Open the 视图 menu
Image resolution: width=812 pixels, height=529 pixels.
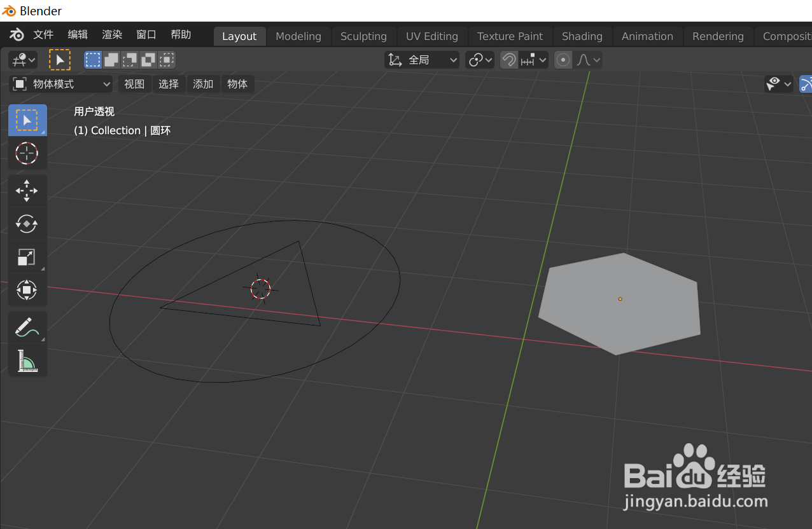point(134,83)
